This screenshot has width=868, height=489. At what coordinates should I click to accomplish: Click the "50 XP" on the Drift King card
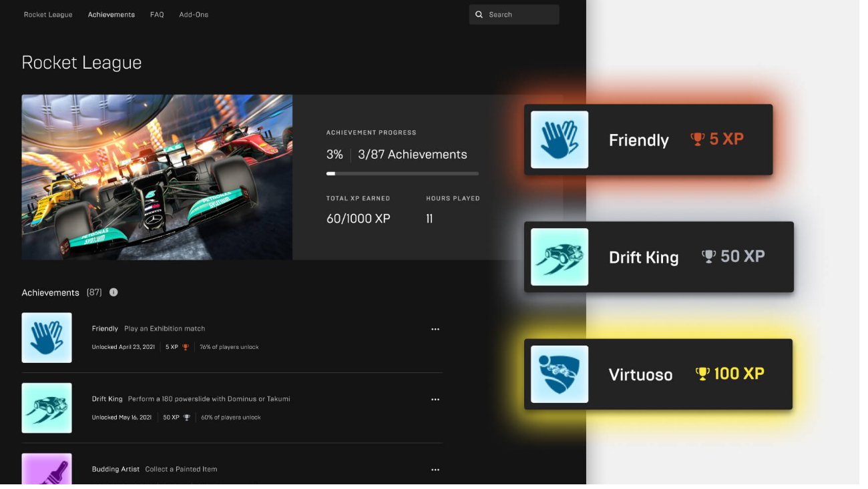(x=742, y=256)
